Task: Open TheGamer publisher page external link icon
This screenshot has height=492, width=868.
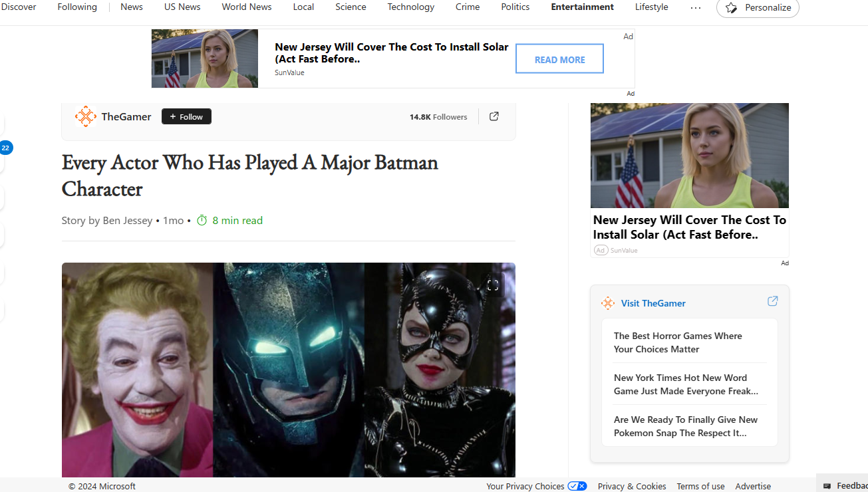Action: (494, 116)
